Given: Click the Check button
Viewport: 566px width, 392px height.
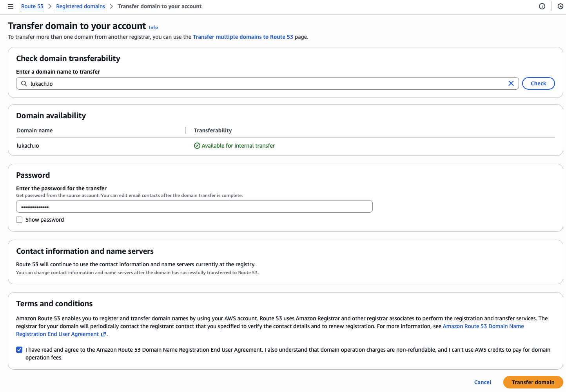Looking at the screenshot, I should click(538, 83).
